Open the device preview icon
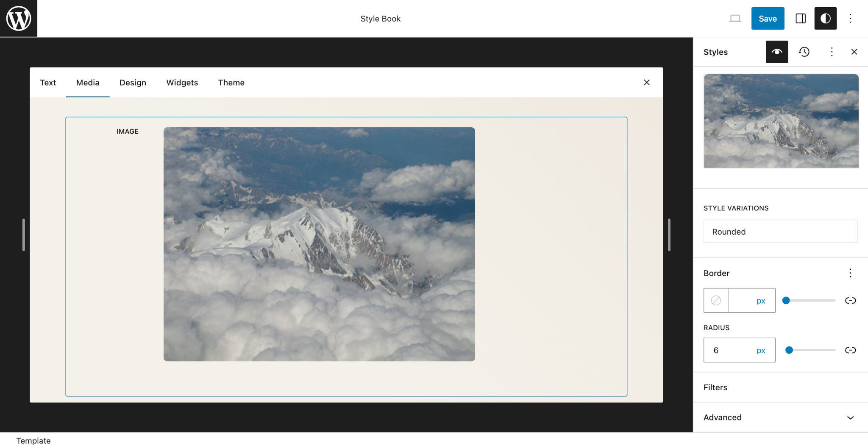Screen dimensions: 868x448 click(x=735, y=18)
